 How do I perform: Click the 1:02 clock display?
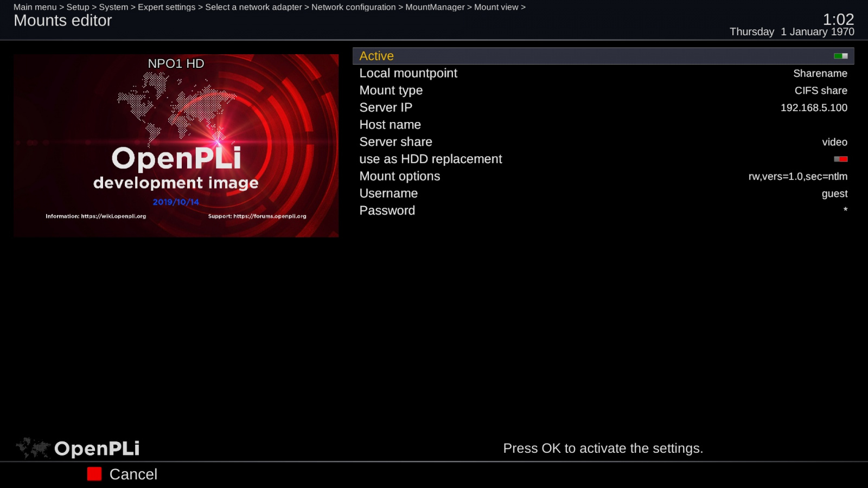838,19
